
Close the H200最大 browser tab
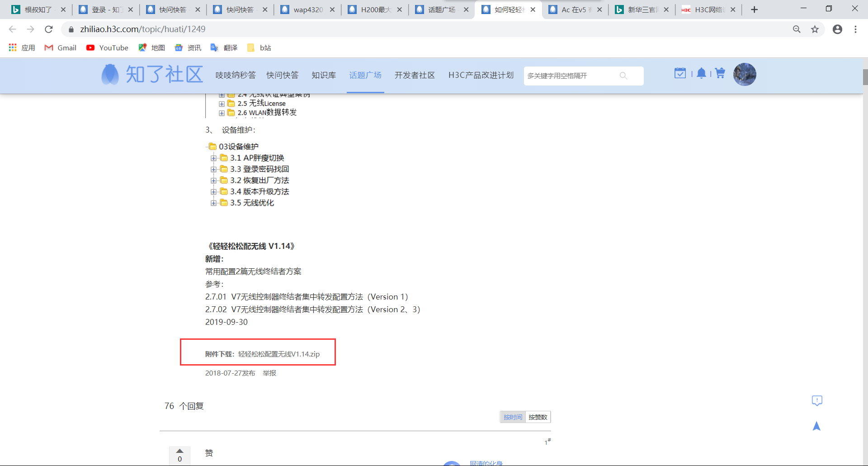coord(399,10)
